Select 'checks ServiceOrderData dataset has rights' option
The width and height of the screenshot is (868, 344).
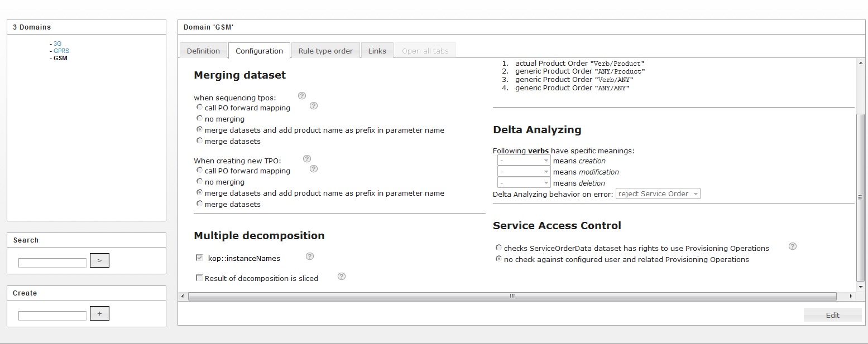[498, 248]
